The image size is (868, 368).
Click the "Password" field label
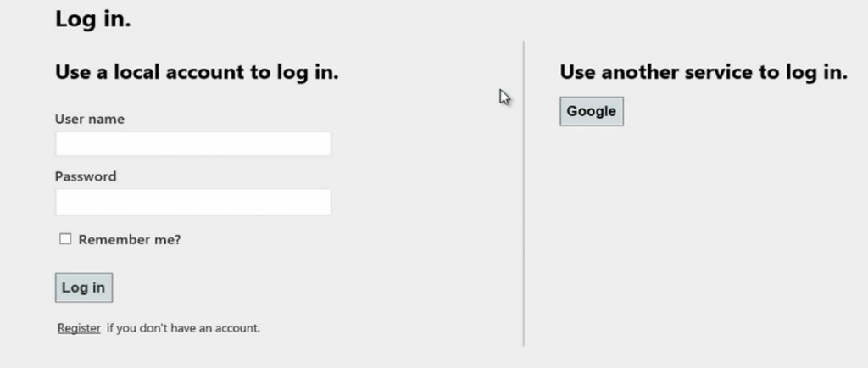click(86, 176)
